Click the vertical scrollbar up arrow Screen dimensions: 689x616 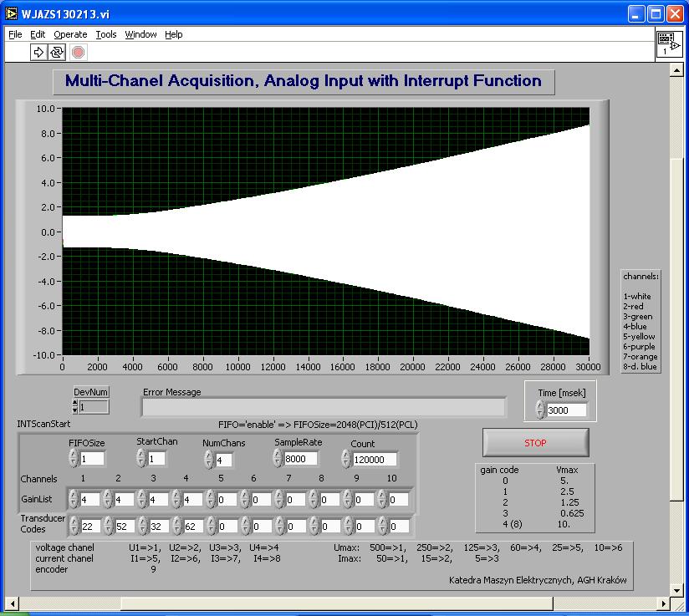click(x=676, y=70)
